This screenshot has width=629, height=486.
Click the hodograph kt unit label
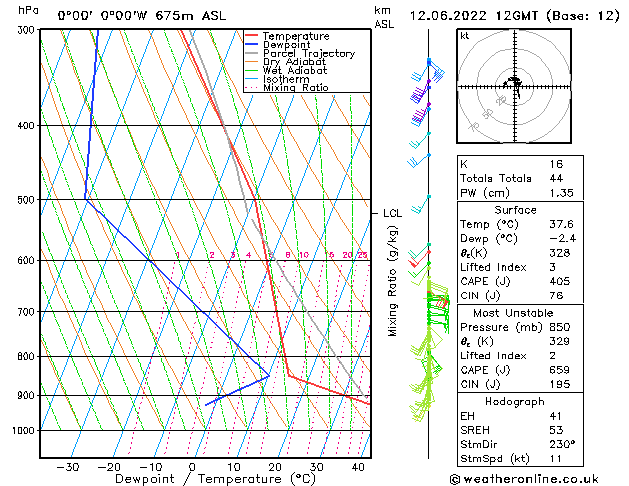point(465,36)
